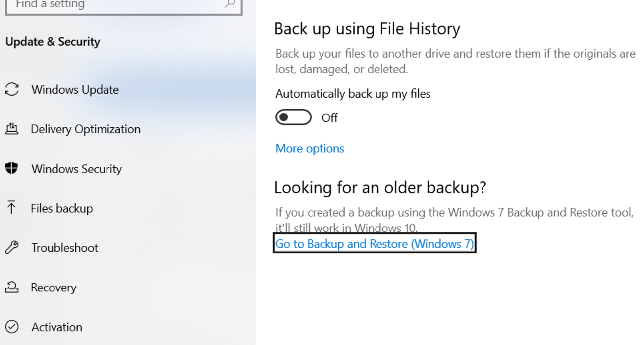Select Windows Security in the sidebar

76,169
